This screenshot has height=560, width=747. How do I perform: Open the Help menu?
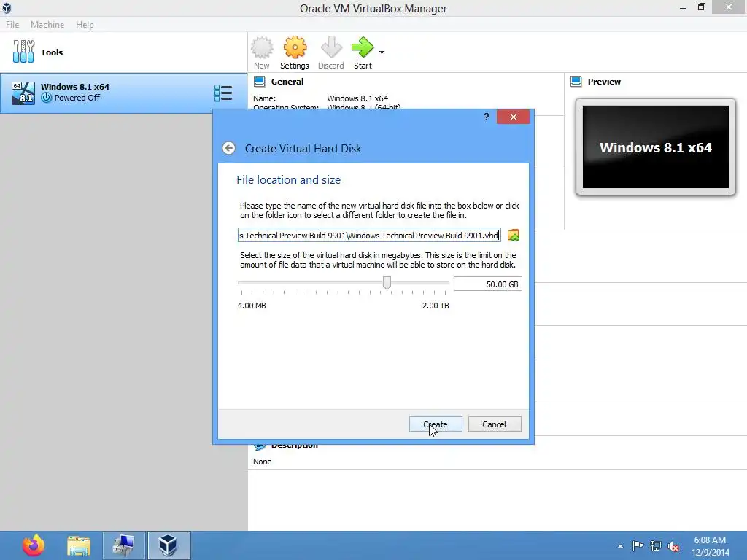pos(85,24)
